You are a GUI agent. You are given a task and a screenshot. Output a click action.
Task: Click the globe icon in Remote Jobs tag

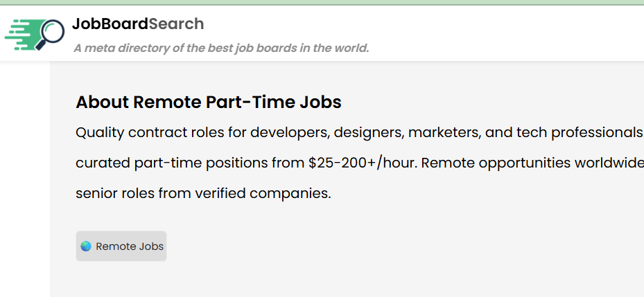[86, 246]
